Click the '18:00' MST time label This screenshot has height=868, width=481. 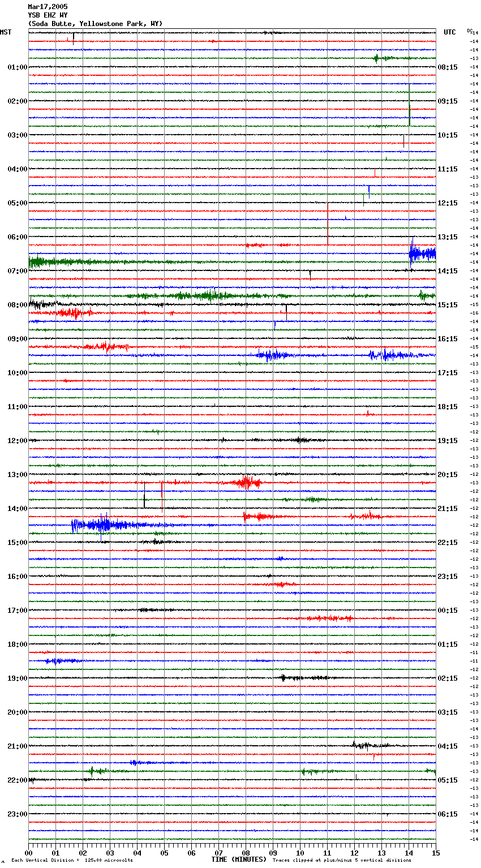(x=17, y=644)
